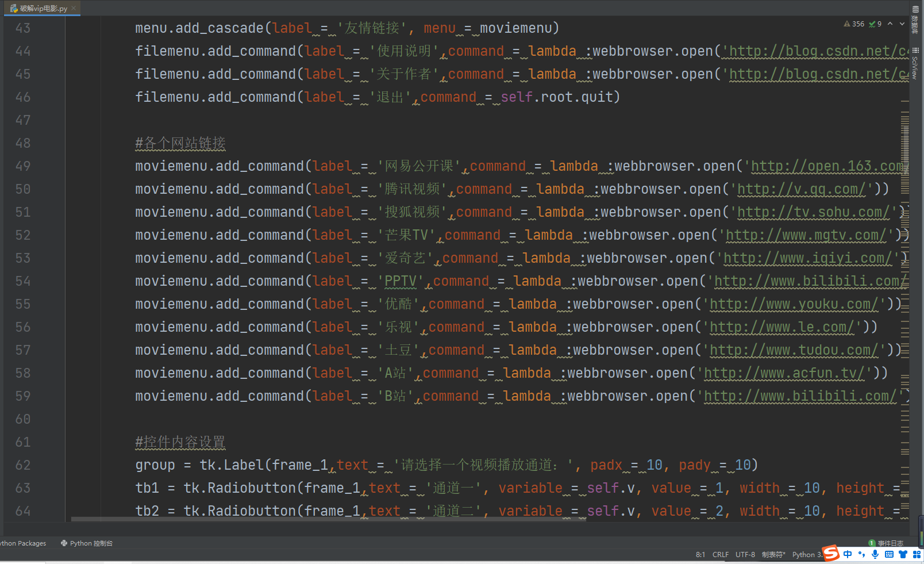924x564 pixels.
Task: Click the comment '#控件内容设置' on line 61
Action: tap(180, 442)
